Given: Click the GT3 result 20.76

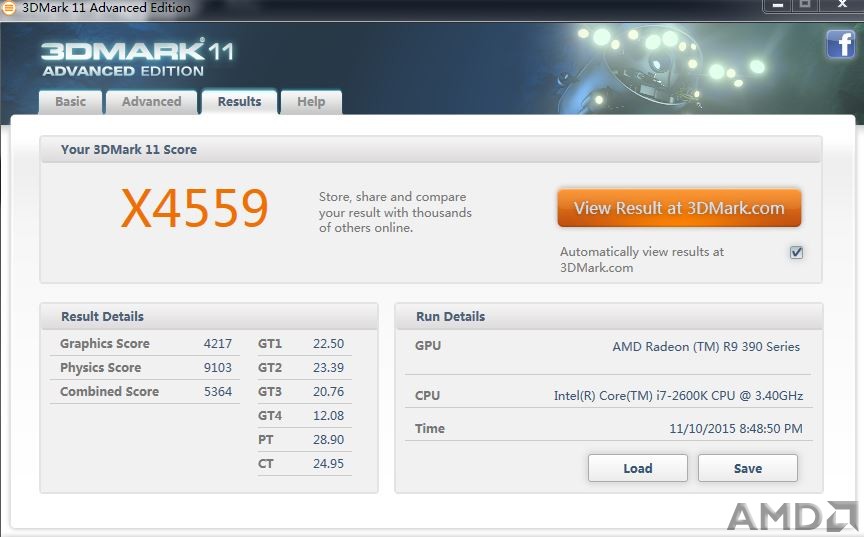Looking at the screenshot, I should pos(328,392).
